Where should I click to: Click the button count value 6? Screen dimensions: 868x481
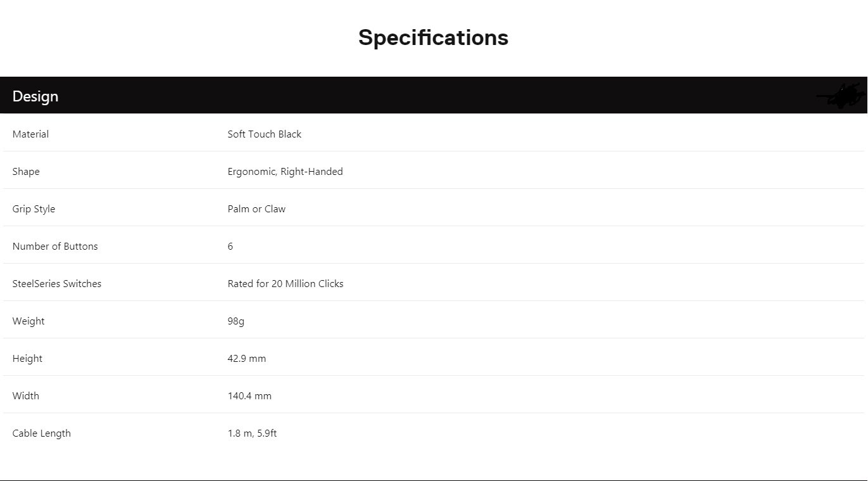click(230, 247)
